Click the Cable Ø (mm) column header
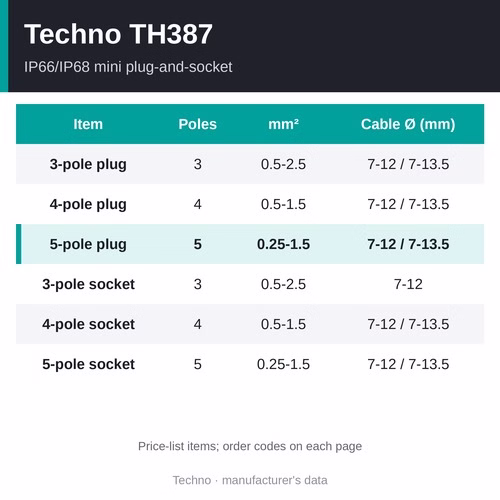 (x=408, y=124)
